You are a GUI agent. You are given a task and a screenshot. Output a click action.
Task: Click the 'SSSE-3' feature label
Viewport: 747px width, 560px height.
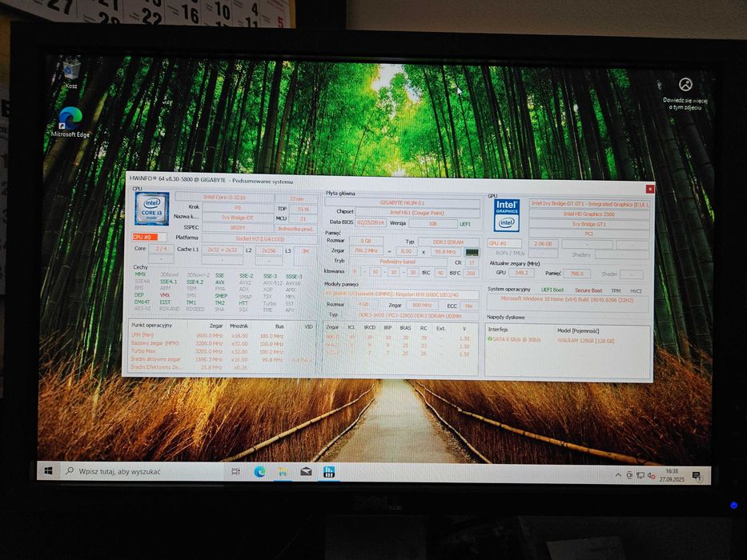click(x=294, y=276)
